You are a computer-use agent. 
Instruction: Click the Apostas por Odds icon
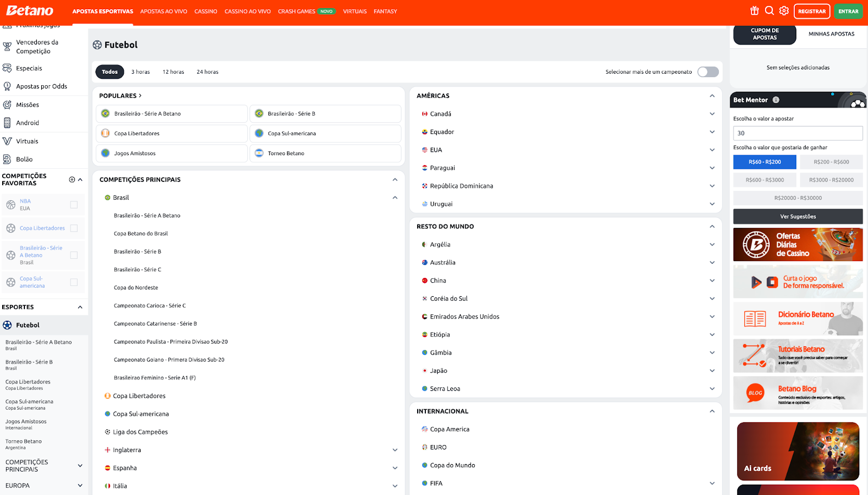pos(7,86)
